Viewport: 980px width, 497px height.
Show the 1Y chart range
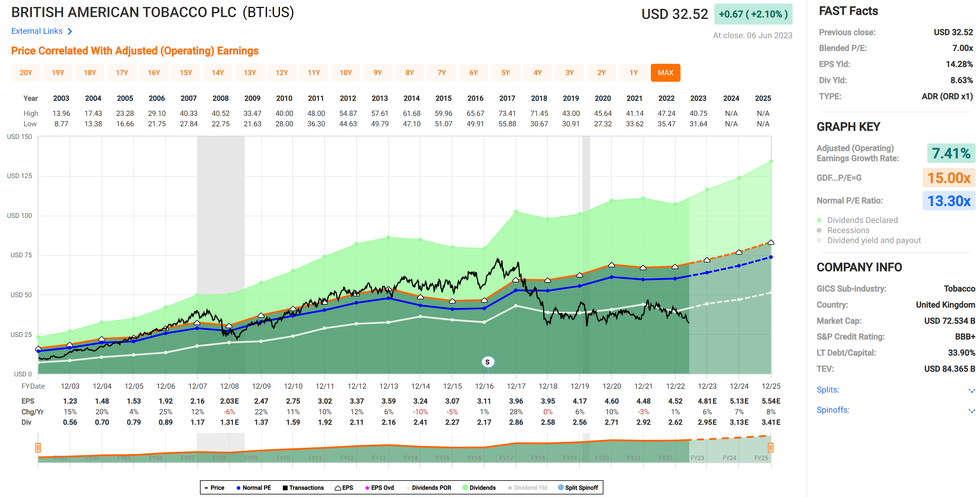point(633,73)
